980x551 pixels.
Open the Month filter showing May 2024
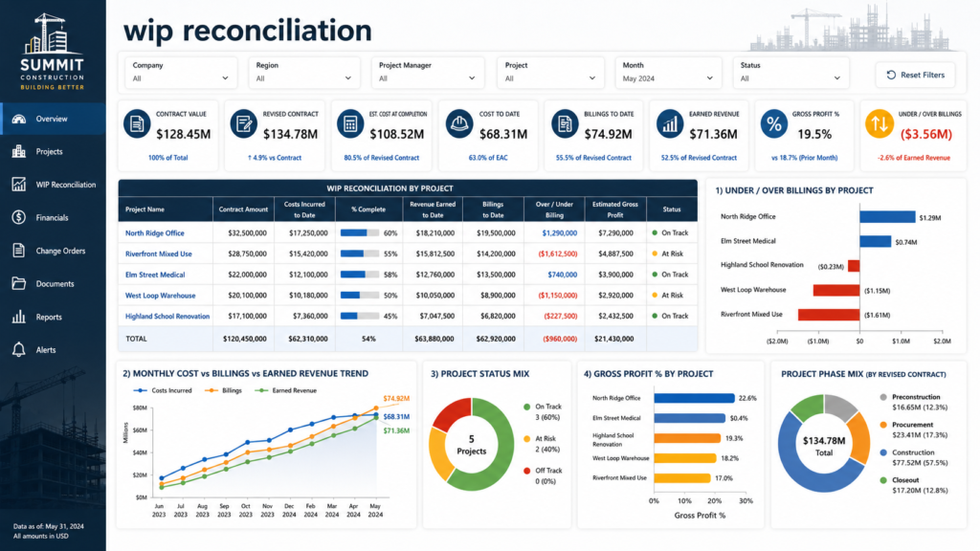tap(667, 73)
